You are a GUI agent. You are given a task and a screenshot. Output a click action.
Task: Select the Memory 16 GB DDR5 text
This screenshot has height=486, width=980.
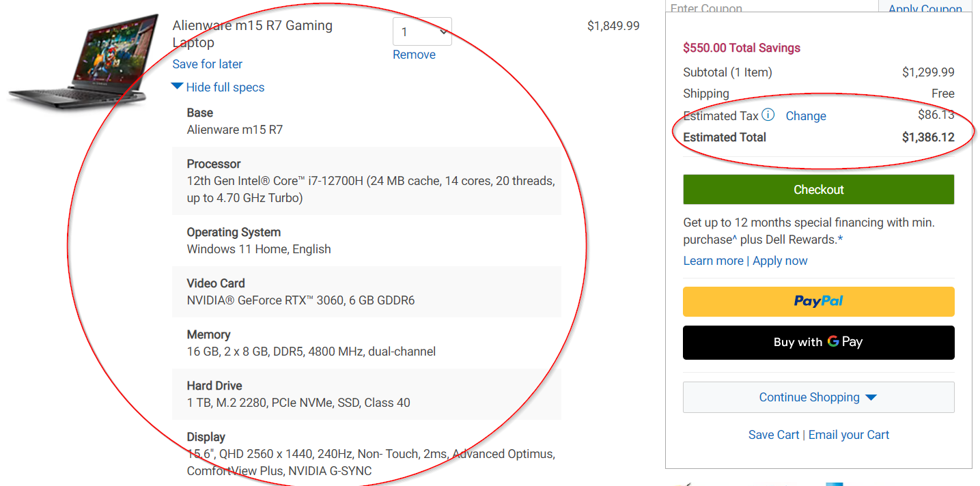[311, 352]
